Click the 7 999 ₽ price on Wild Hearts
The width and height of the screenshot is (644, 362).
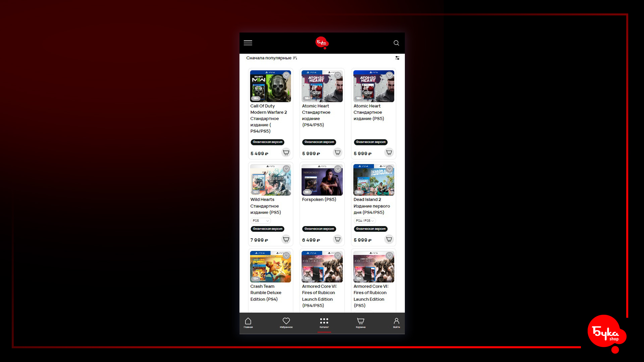[259, 240]
